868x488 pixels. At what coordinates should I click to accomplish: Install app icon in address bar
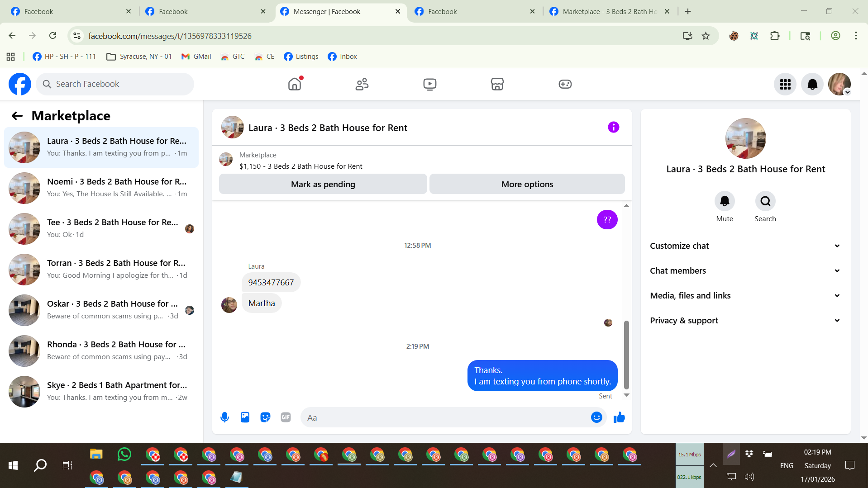pos(687,36)
